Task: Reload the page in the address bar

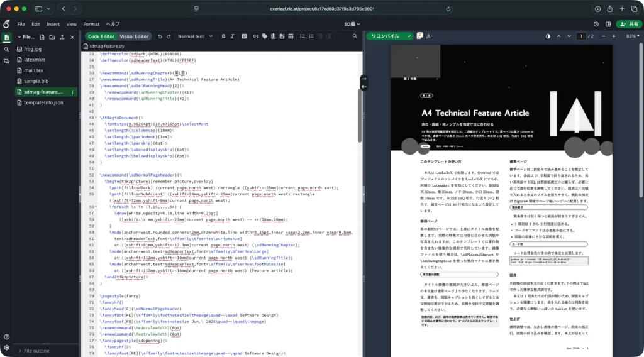Action: point(448,9)
